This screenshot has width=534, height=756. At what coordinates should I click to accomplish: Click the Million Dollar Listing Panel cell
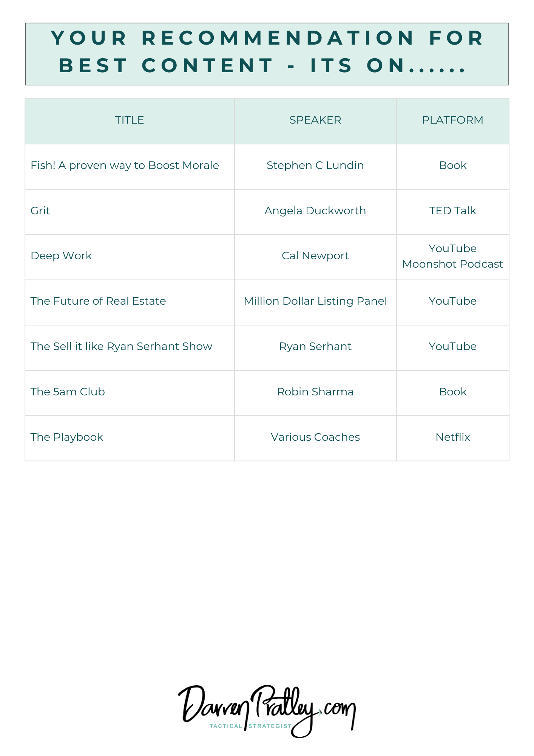click(315, 301)
